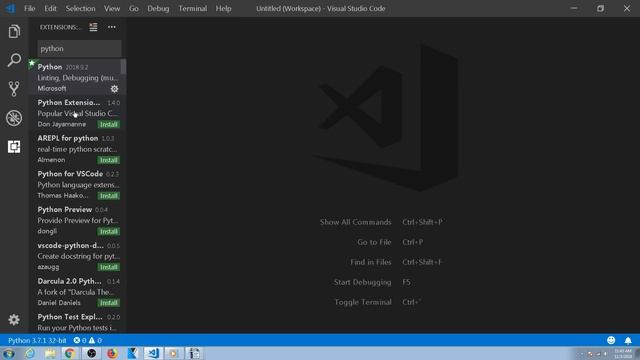Viewport: 640px width, 360px height.
Task: Open the Explorer view in activity bar
Action: [14, 31]
